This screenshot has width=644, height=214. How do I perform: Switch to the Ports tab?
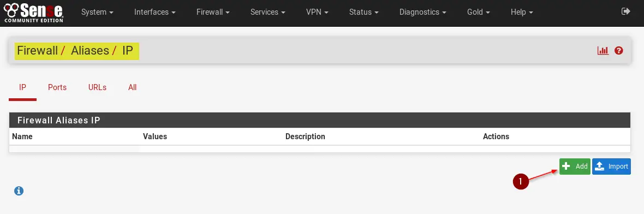[x=57, y=87]
